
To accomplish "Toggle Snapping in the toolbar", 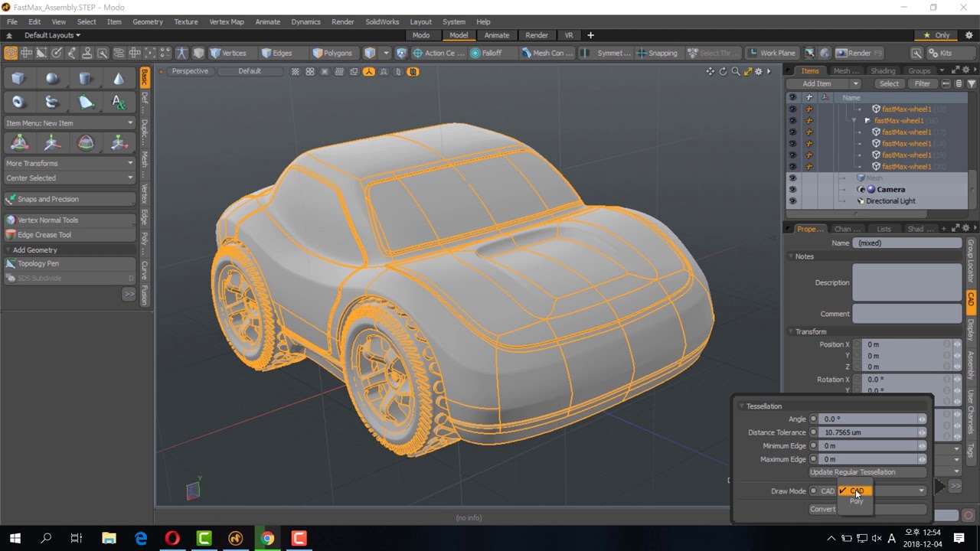I will pyautogui.click(x=656, y=53).
